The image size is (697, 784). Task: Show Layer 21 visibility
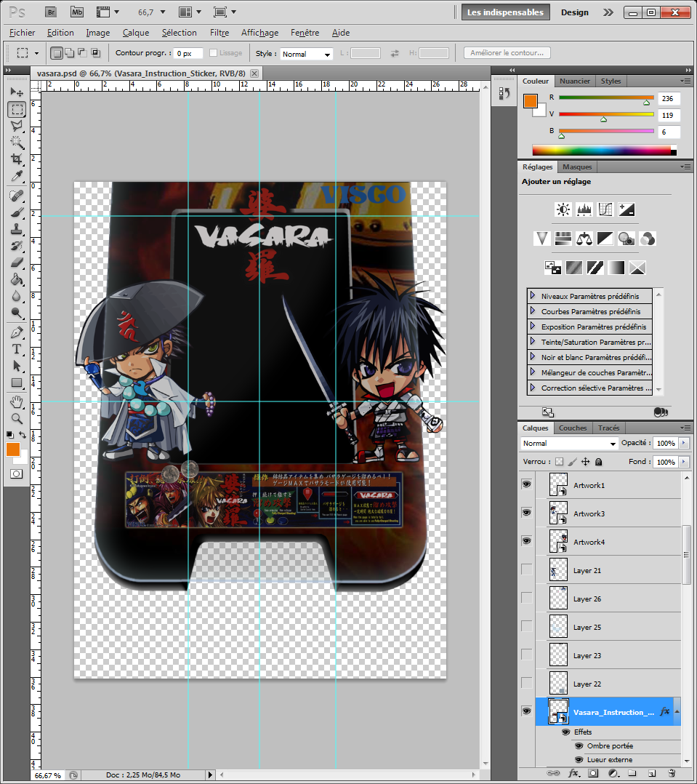[526, 569]
